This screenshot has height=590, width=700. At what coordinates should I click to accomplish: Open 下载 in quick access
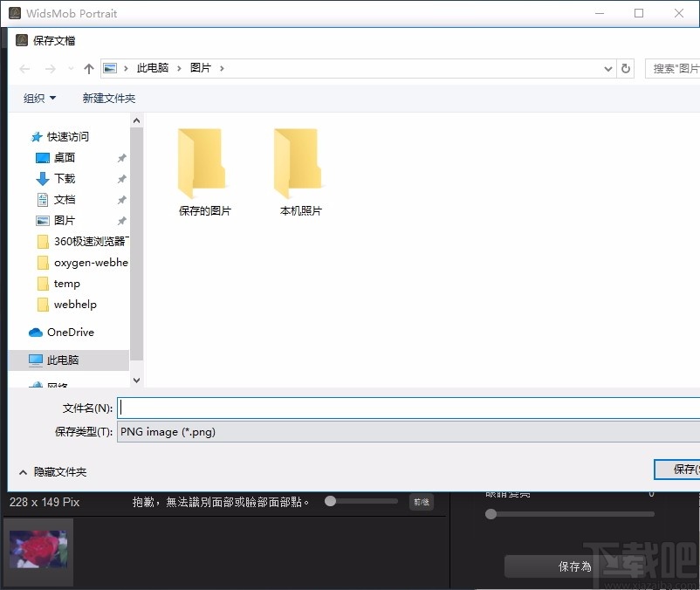[x=65, y=179]
